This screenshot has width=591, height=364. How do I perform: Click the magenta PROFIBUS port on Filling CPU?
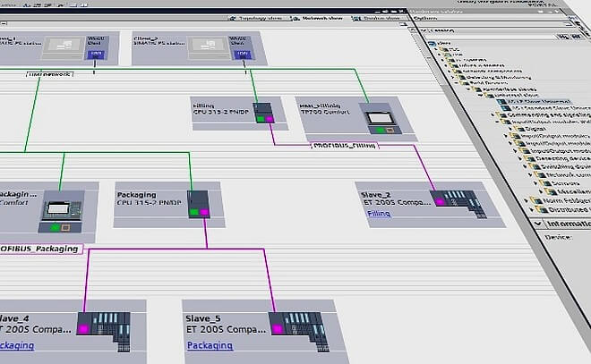(270, 119)
